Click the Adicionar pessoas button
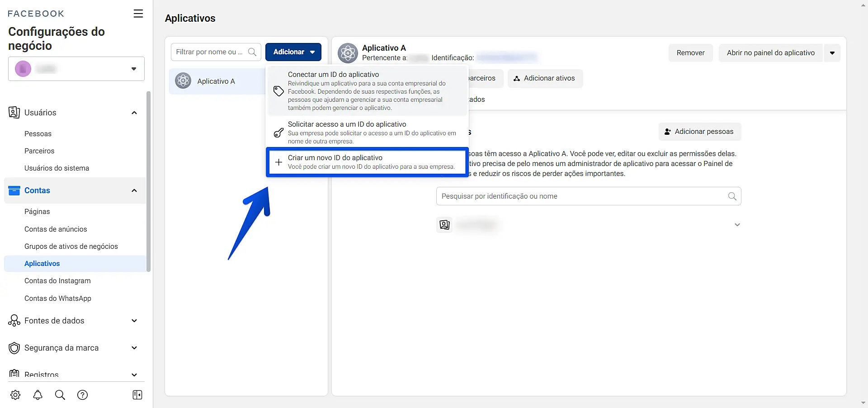Viewport: 868px width, 408px height. tap(700, 132)
